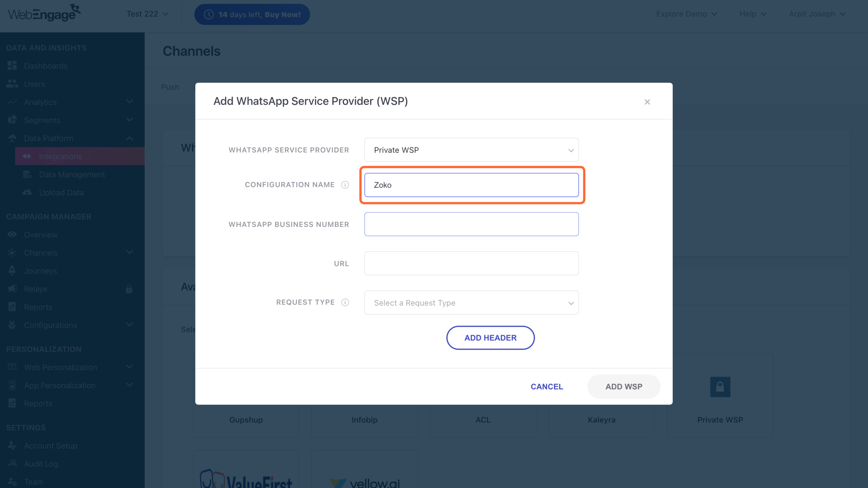Open the Select a Request Type dropdown
868x488 pixels.
pyautogui.click(x=471, y=303)
